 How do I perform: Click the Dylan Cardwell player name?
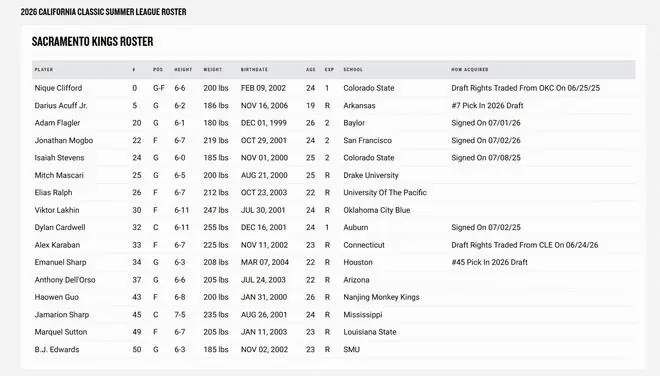(60, 227)
